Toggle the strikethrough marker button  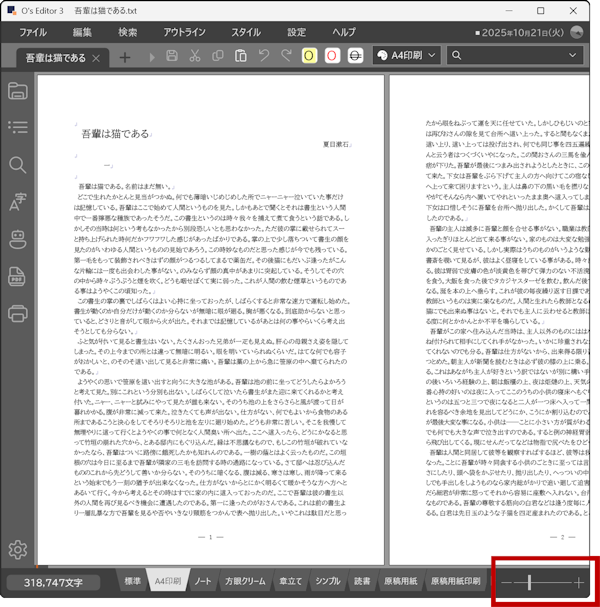tap(355, 57)
